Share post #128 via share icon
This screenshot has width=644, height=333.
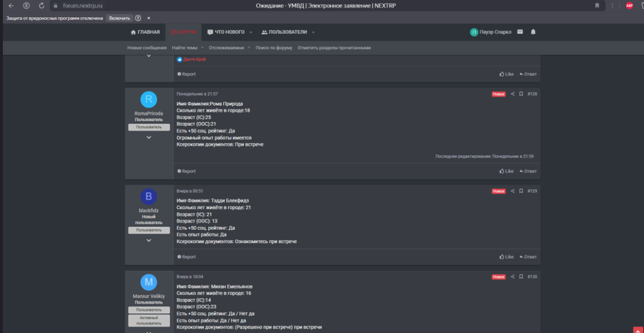[x=512, y=94]
